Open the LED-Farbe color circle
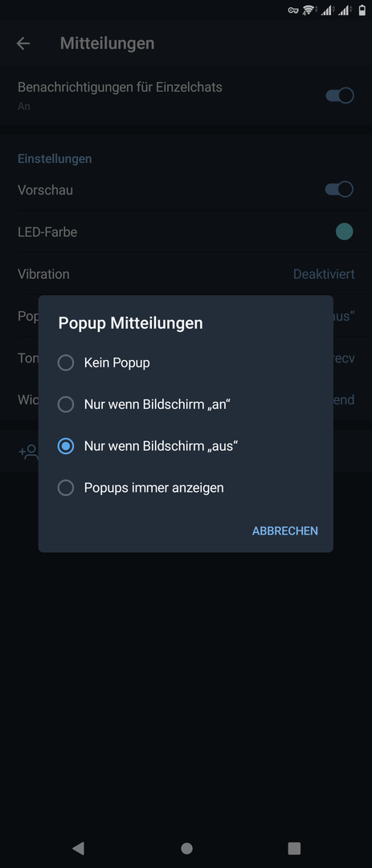The height and width of the screenshot is (868, 372). coord(345,231)
